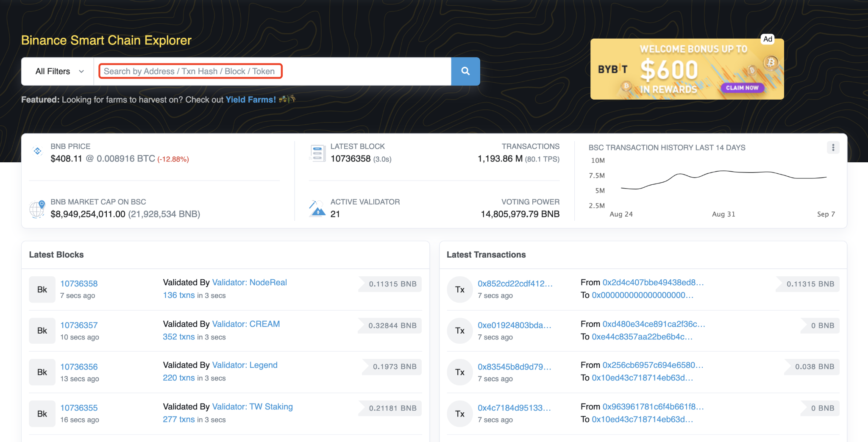The height and width of the screenshot is (442, 868).
Task: Open sender address 0xd480e34ce891ca2f36c...
Action: pyautogui.click(x=654, y=324)
